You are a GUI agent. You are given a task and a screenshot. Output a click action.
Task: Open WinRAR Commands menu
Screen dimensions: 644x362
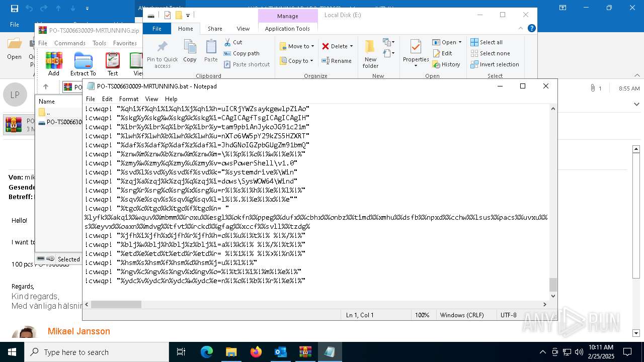coord(70,43)
